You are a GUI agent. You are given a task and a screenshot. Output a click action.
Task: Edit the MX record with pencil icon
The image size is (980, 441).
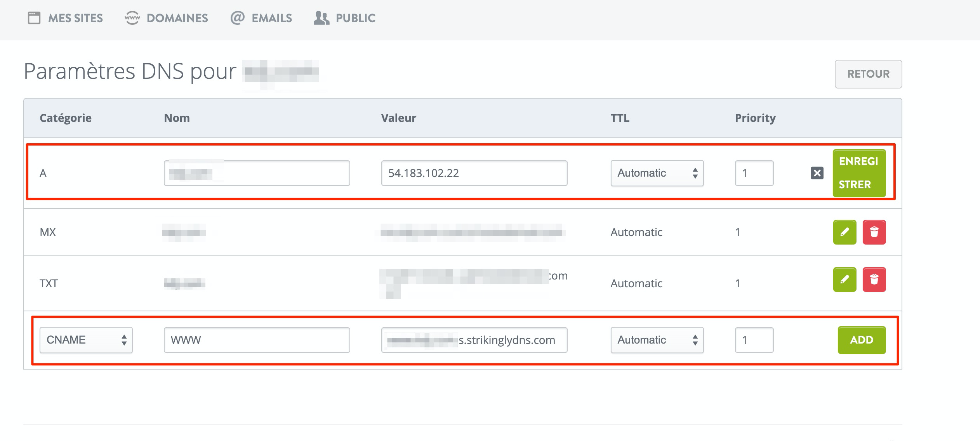pyautogui.click(x=844, y=232)
